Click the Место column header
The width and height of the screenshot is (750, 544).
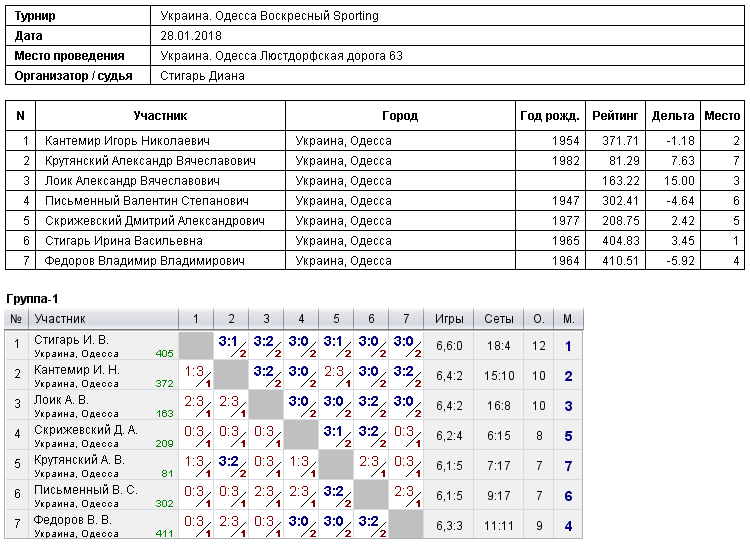coord(722,116)
